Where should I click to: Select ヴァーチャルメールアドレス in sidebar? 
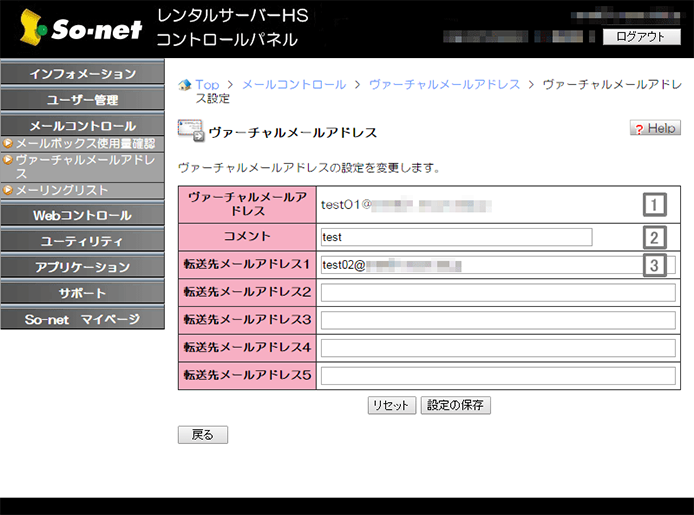pos(84,166)
